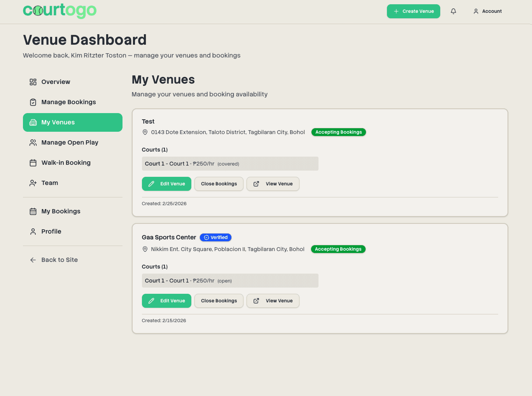
Task: Click the Create Venue button
Action: coord(413,11)
